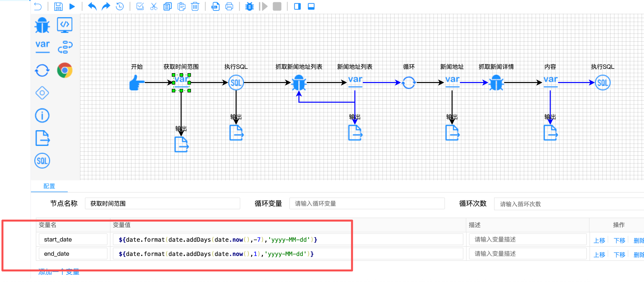Viewport: 644px width, 282px height.
Task: Click the debug bug icon in toolbar
Action: click(x=249, y=6)
